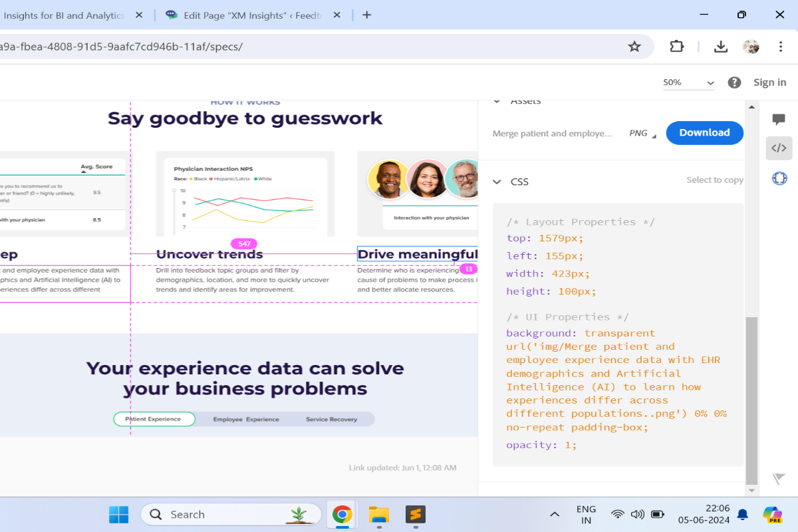Viewport: 798px width, 532px height.
Task: Click the ENG IN language indicator
Action: [586, 515]
